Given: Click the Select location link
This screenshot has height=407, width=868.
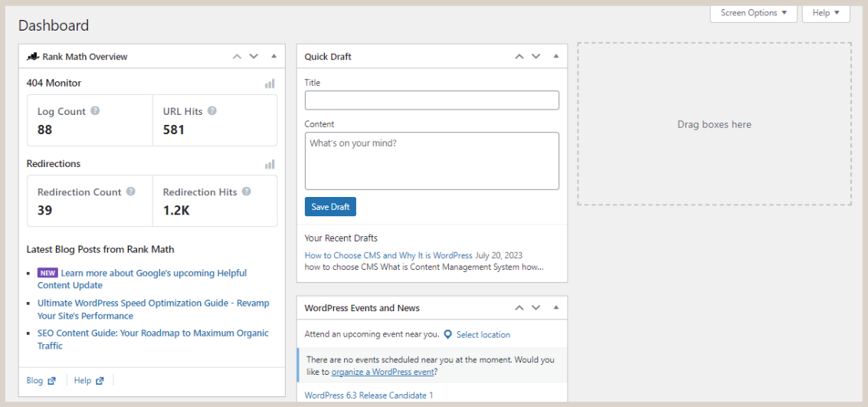Looking at the screenshot, I should pyautogui.click(x=483, y=334).
